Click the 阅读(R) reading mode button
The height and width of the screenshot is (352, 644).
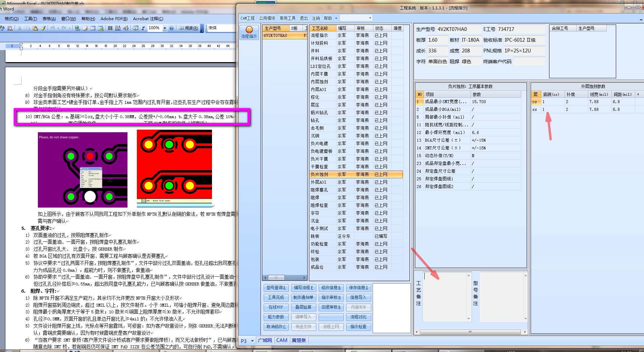click(x=189, y=28)
